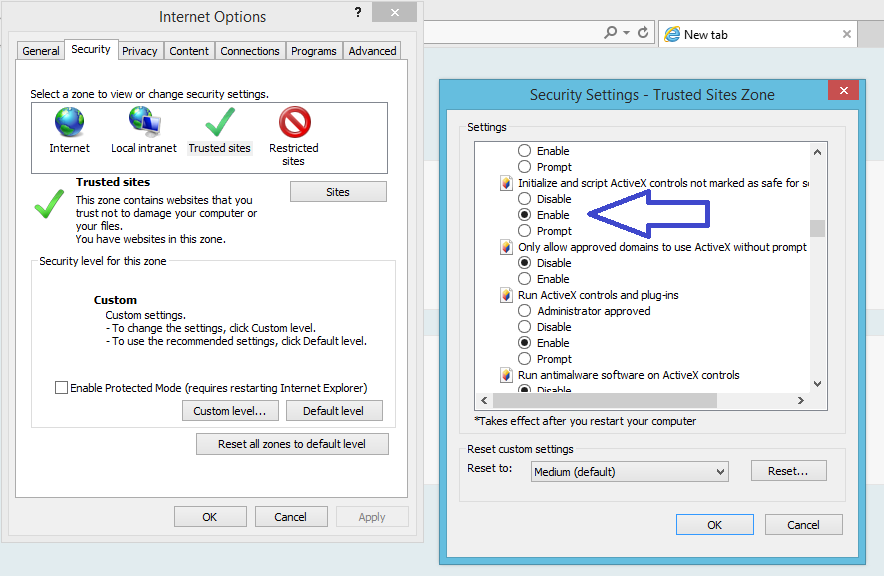Click the refresh icon in browser address bar
This screenshot has width=884, height=576.
click(643, 33)
